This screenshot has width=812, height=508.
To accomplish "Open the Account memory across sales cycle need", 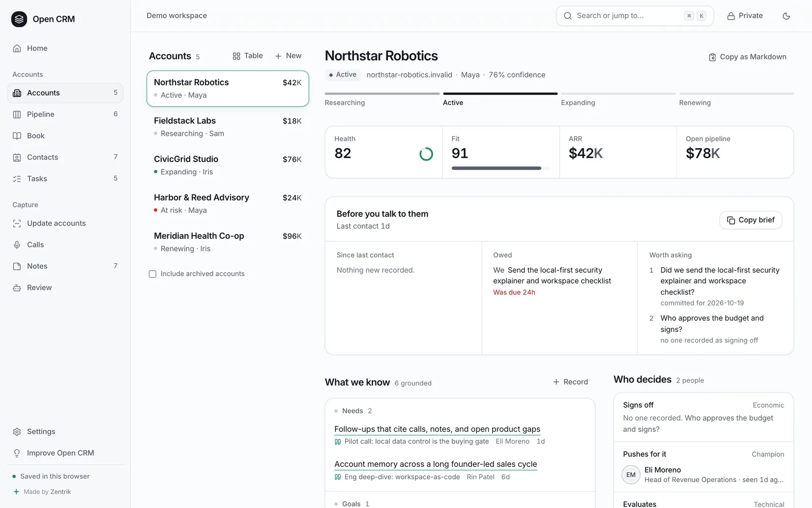I will click(435, 464).
